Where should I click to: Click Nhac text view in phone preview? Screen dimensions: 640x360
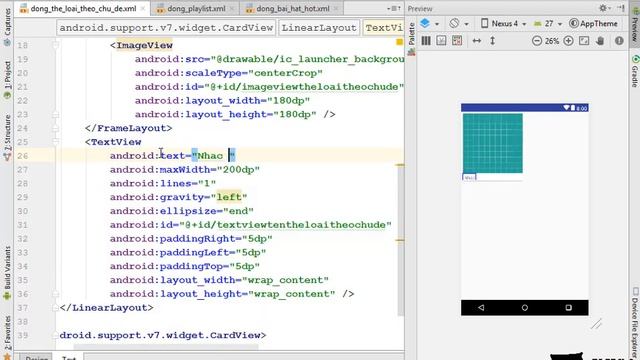[x=469, y=178]
